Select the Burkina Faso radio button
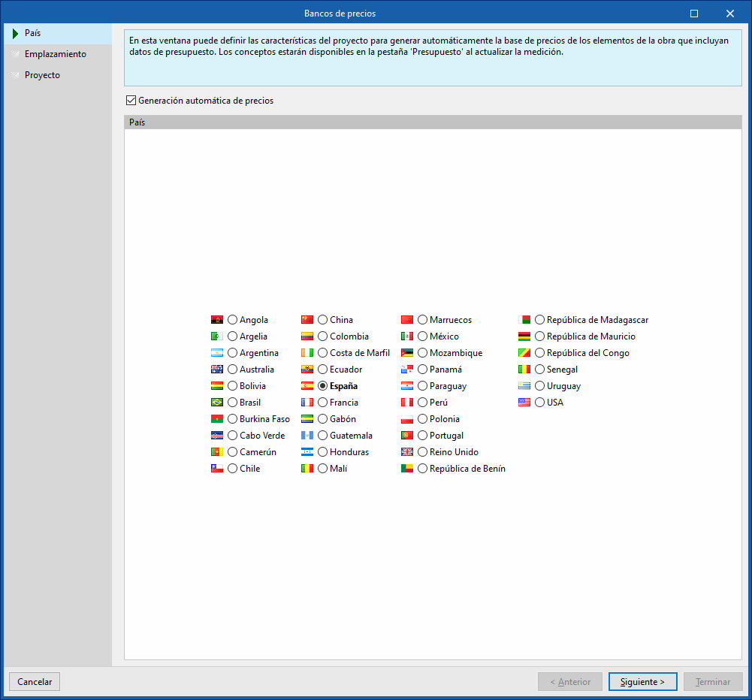 click(233, 419)
